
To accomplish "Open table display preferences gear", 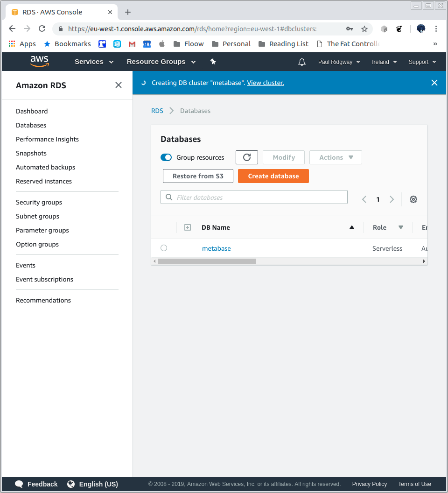I will coord(413,199).
